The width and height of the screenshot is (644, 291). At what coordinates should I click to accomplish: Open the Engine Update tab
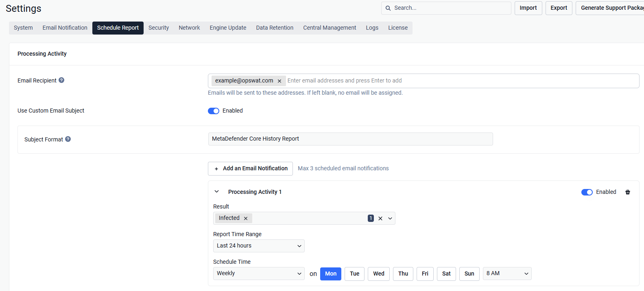[x=228, y=28]
